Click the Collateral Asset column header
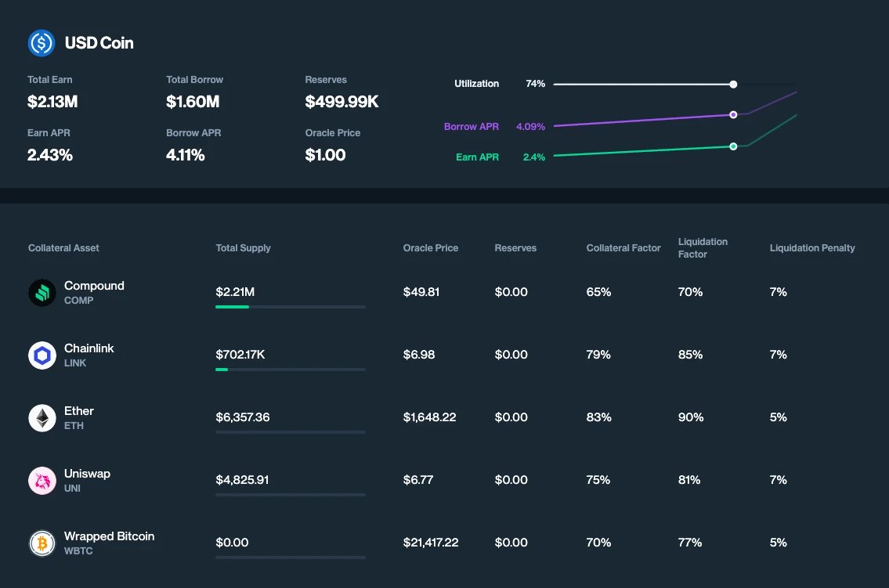 (63, 248)
